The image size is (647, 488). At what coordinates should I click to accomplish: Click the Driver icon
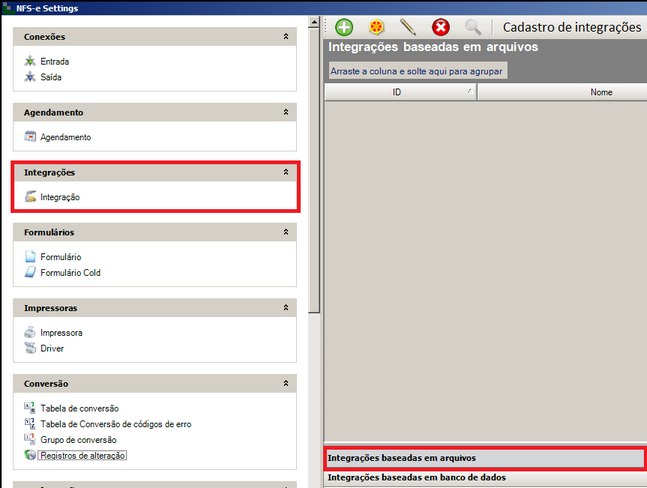pyautogui.click(x=30, y=348)
